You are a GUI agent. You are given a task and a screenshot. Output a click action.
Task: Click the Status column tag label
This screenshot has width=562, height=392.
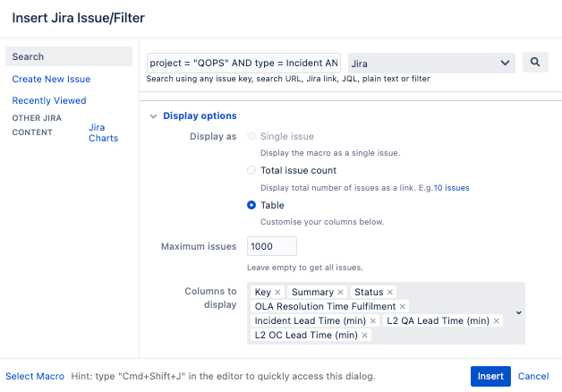(x=369, y=293)
